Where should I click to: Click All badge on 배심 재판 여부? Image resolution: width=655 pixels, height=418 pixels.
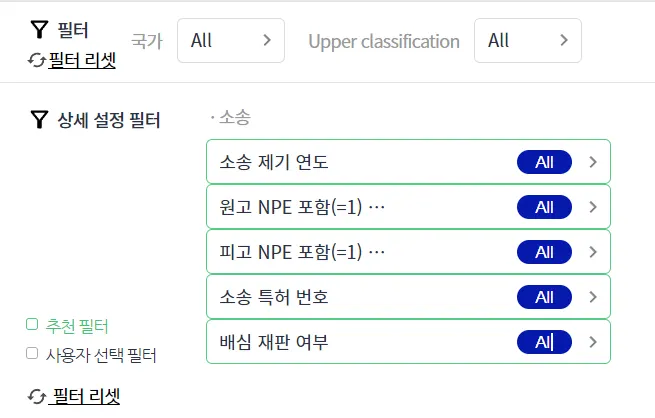[544, 342]
